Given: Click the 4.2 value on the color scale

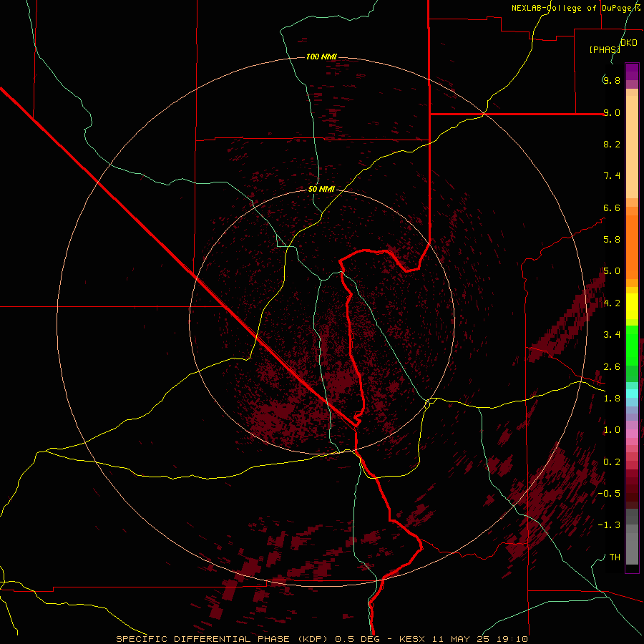Looking at the screenshot, I should tap(612, 303).
